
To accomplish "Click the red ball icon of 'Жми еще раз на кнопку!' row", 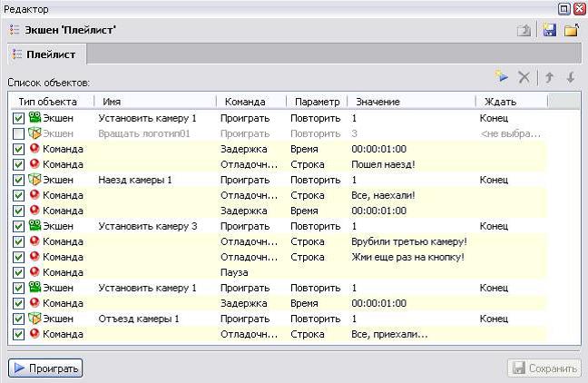I will [34, 256].
